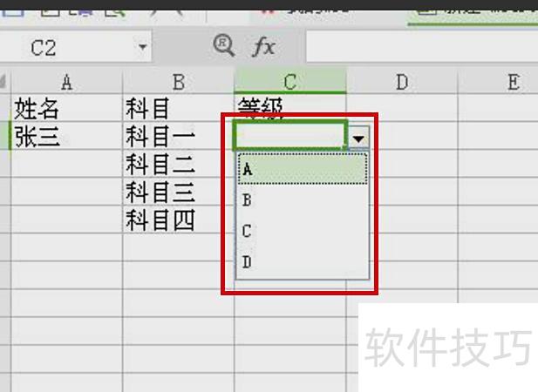Click the magnifier lookup icon beside fx
This screenshot has width=538, height=392.
[224, 45]
